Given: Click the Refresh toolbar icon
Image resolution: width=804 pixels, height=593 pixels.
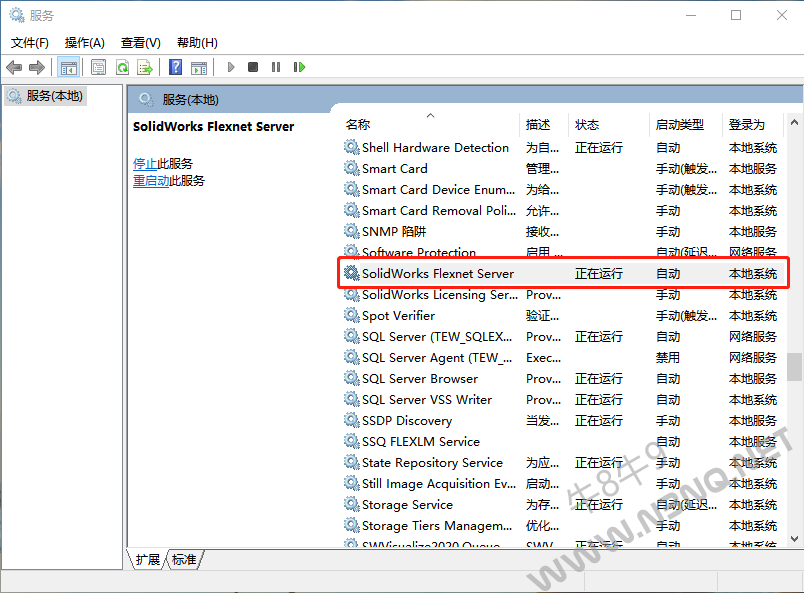Looking at the screenshot, I should [123, 67].
